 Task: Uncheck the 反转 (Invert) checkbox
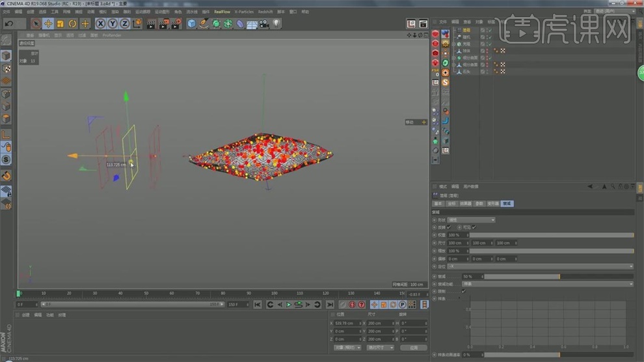point(449,227)
